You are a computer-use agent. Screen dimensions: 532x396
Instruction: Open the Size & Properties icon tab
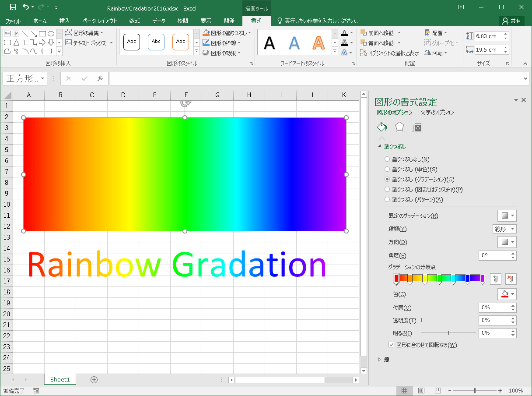click(417, 127)
